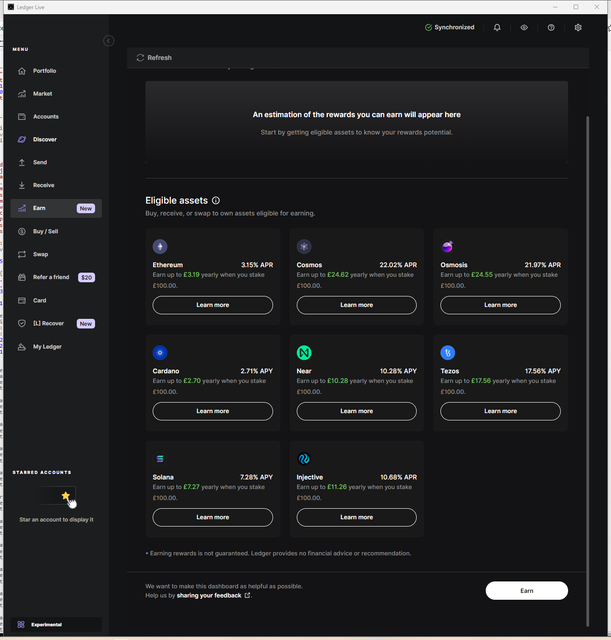Click the Solana coin icon
The height and width of the screenshot is (640, 611).
point(160,459)
